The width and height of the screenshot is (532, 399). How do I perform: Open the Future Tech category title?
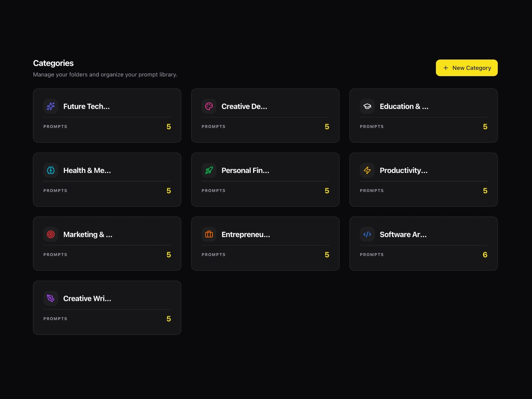click(x=86, y=106)
